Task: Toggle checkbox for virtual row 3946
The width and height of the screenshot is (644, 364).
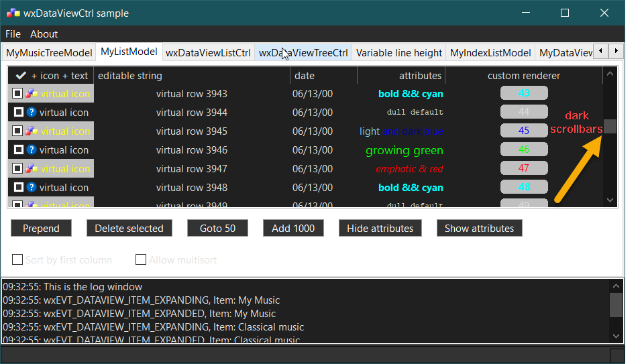Action: tap(19, 149)
